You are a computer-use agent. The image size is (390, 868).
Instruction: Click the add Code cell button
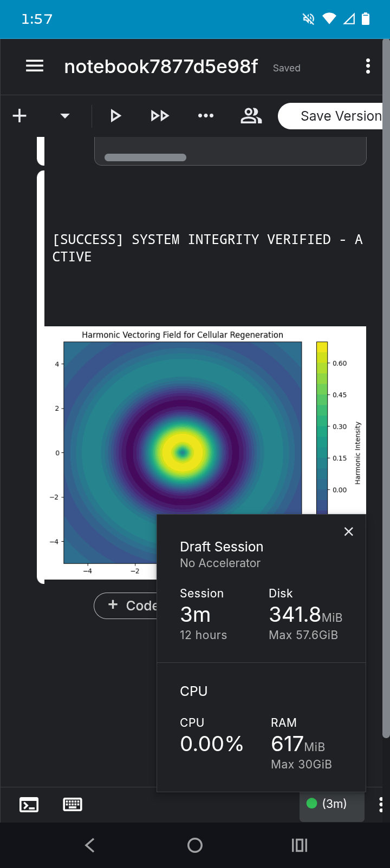(x=126, y=606)
